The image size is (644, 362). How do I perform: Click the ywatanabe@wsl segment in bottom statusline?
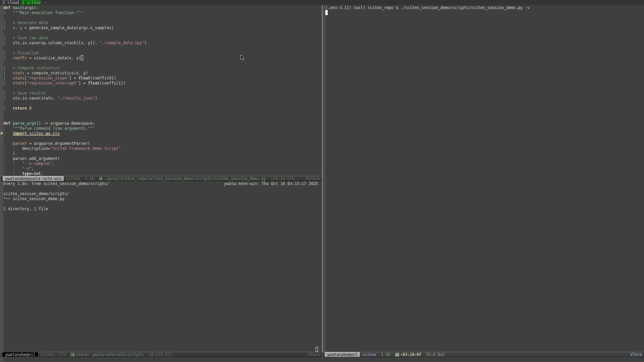click(342, 355)
